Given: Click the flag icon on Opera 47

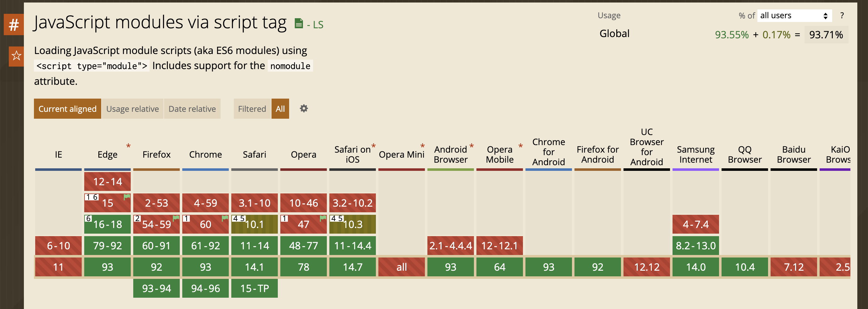Looking at the screenshot, I should [x=323, y=218].
